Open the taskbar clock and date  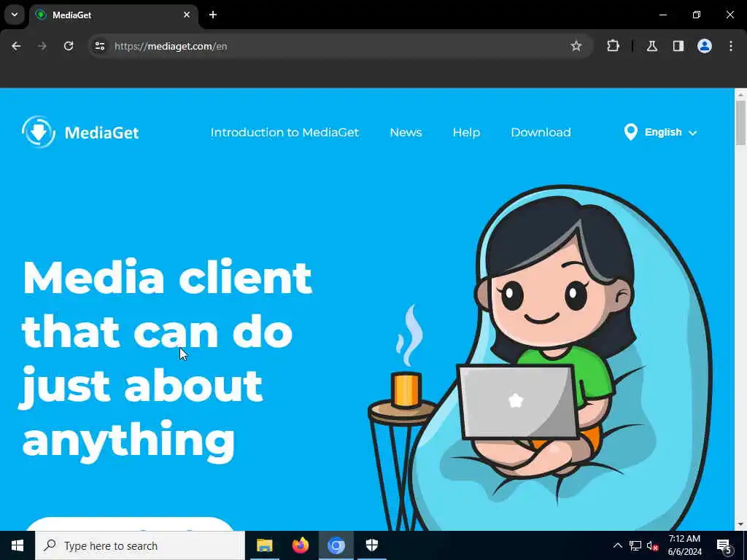[684, 545]
